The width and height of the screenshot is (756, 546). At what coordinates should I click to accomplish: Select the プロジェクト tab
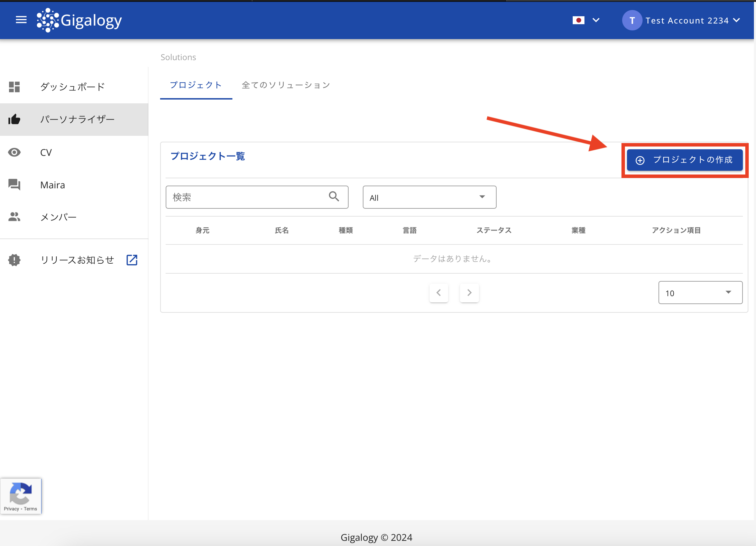(196, 85)
